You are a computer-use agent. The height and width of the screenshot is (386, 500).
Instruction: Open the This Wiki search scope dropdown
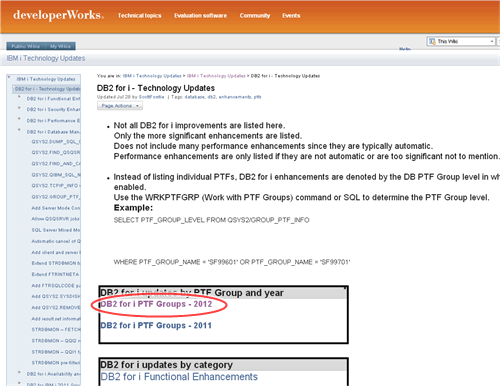[461, 41]
